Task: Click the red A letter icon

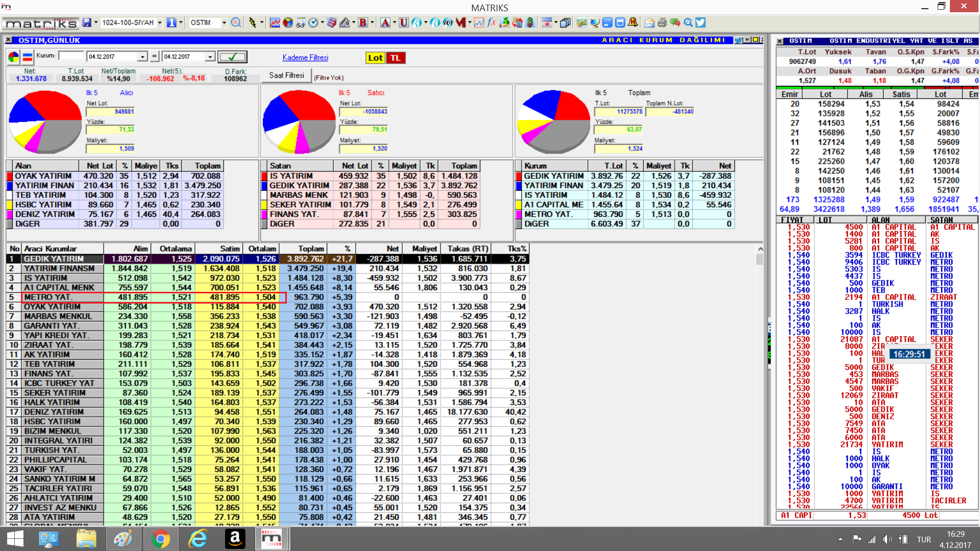Action: (x=385, y=22)
